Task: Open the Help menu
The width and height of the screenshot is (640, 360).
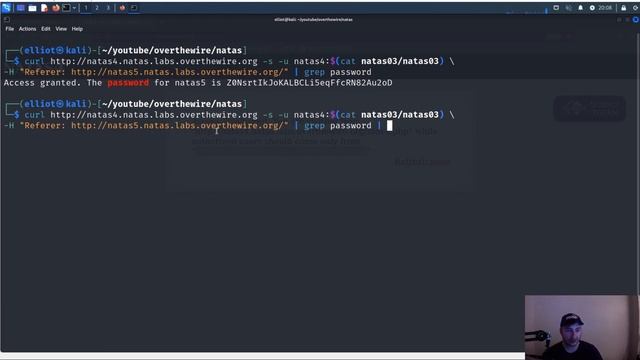Action: pyautogui.click(x=77, y=29)
